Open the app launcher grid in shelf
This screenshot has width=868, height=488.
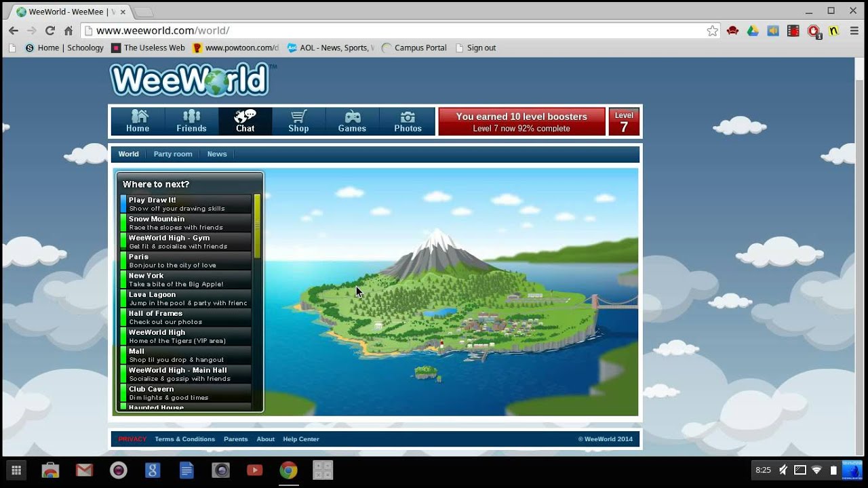point(16,470)
